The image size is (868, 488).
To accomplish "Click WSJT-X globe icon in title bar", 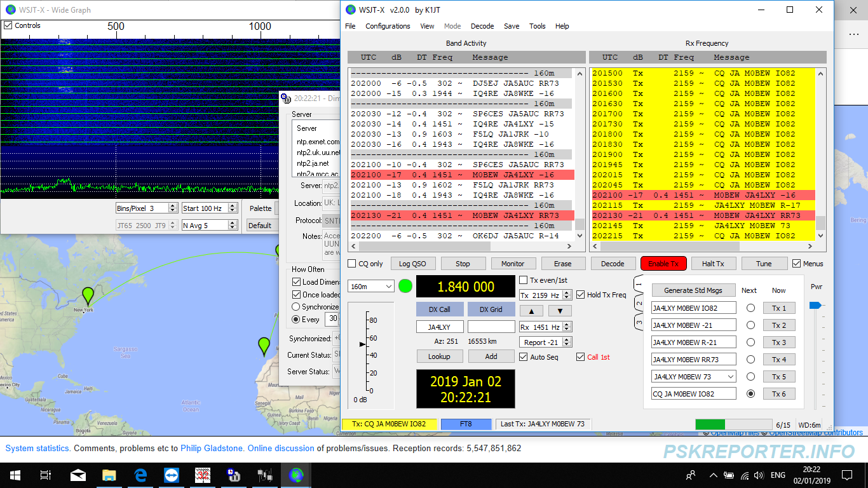I will [x=349, y=10].
